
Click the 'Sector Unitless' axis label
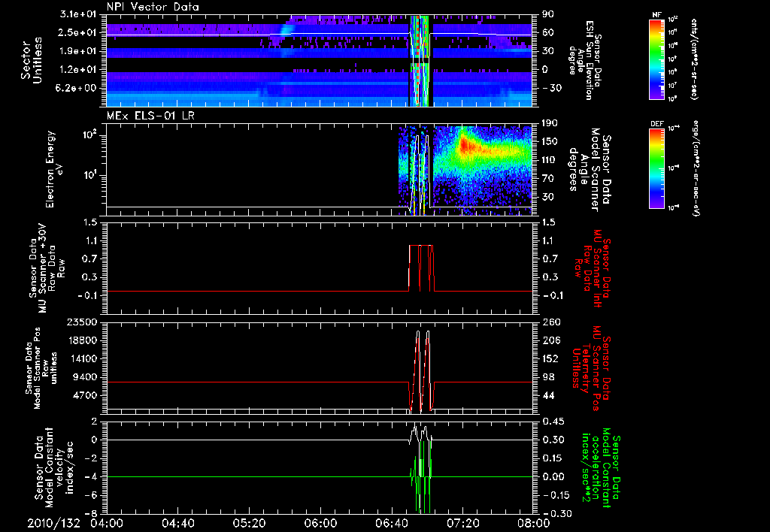[31, 60]
